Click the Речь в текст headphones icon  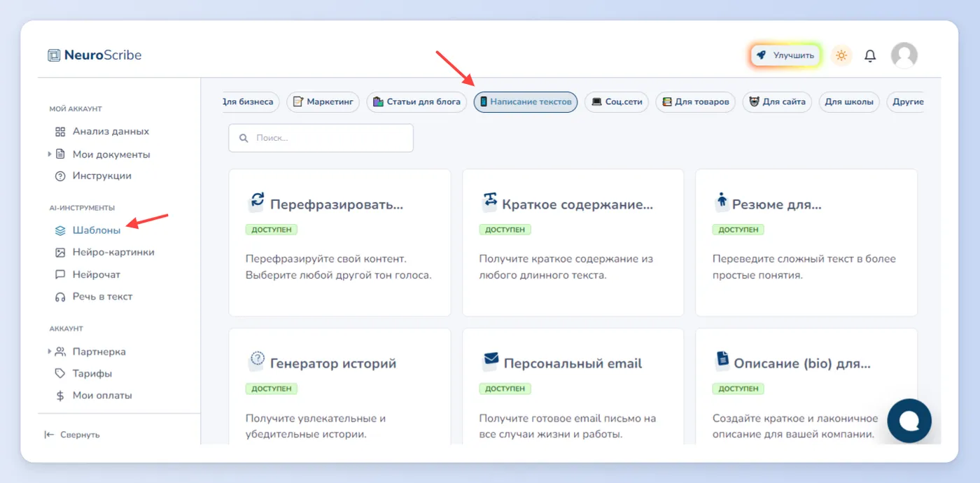coord(60,297)
